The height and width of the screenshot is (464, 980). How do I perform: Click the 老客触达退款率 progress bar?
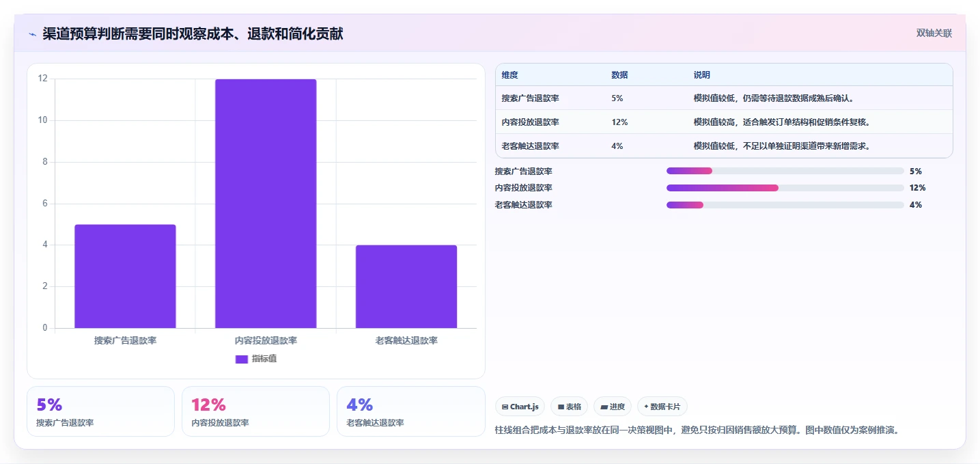785,205
